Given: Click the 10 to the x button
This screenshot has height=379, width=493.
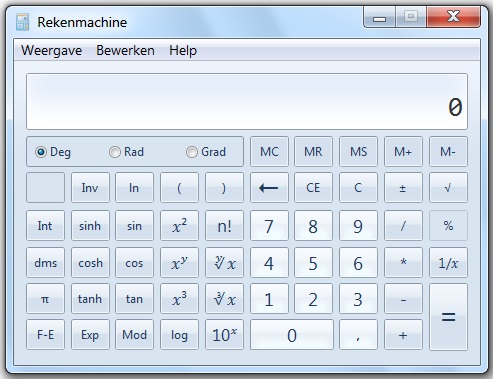Looking at the screenshot, I should [x=224, y=335].
